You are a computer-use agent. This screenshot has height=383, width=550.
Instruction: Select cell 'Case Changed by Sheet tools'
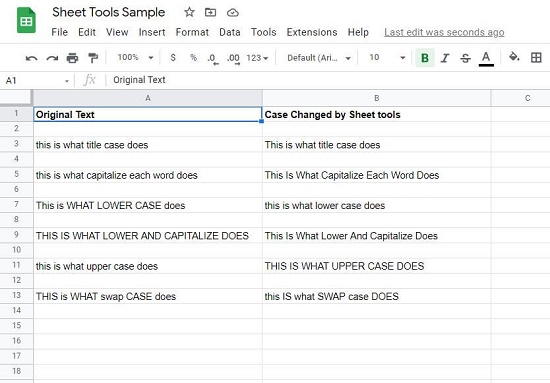coord(376,114)
